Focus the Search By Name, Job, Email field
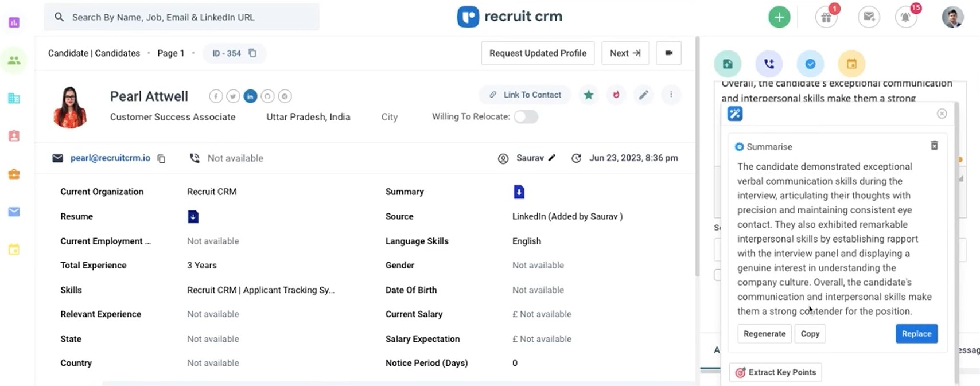The width and height of the screenshot is (980, 386). (x=181, y=17)
